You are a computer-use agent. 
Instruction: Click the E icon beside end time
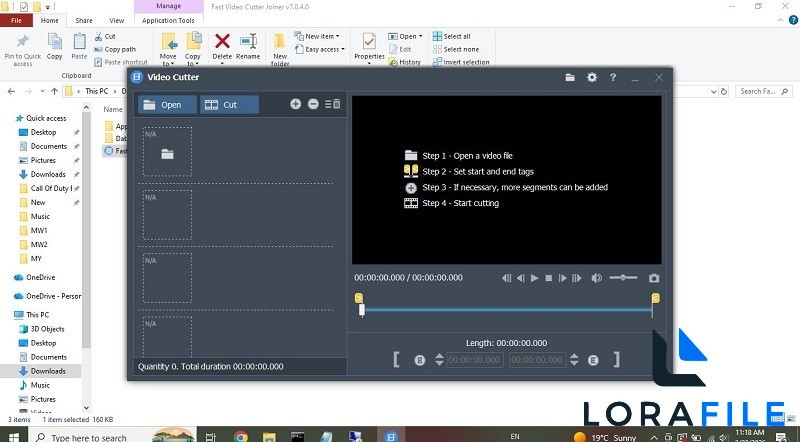point(593,360)
